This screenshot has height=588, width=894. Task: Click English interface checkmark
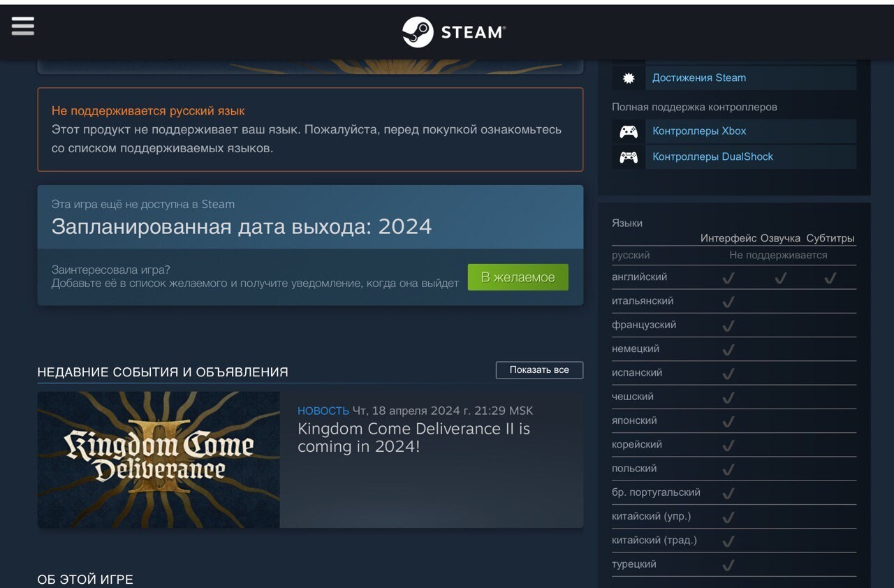coord(728,278)
